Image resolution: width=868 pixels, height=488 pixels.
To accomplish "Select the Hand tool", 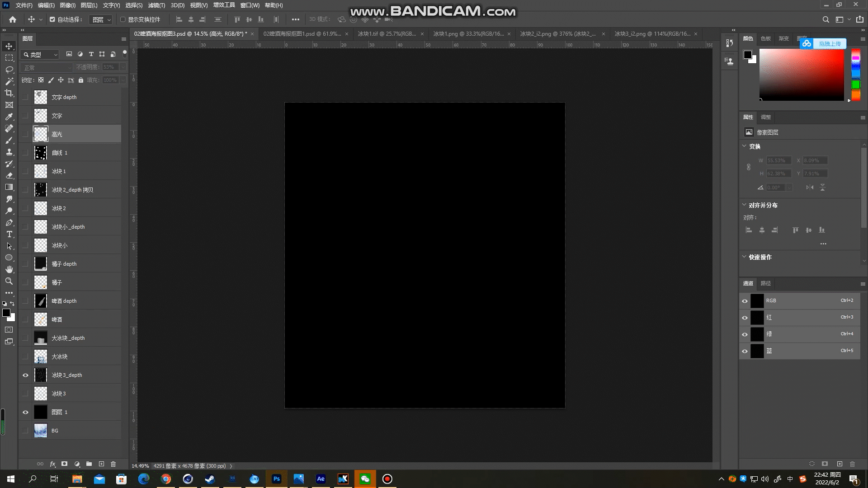I will (x=9, y=269).
